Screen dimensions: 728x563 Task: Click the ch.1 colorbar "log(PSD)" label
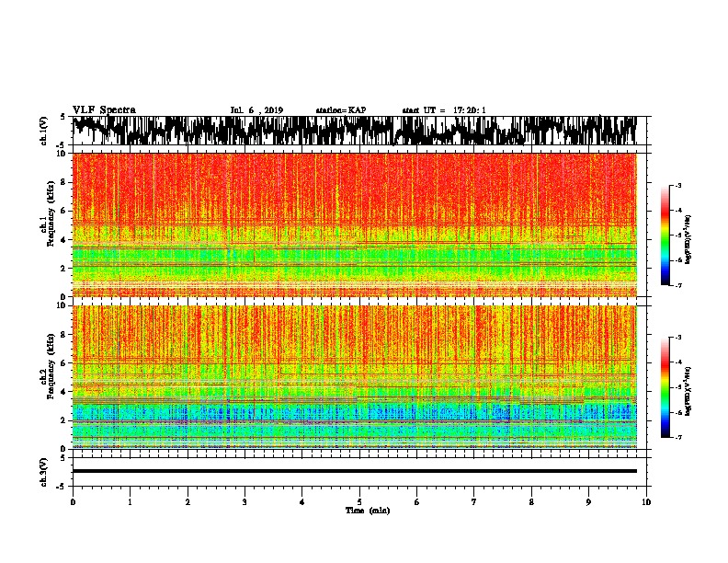(688, 239)
